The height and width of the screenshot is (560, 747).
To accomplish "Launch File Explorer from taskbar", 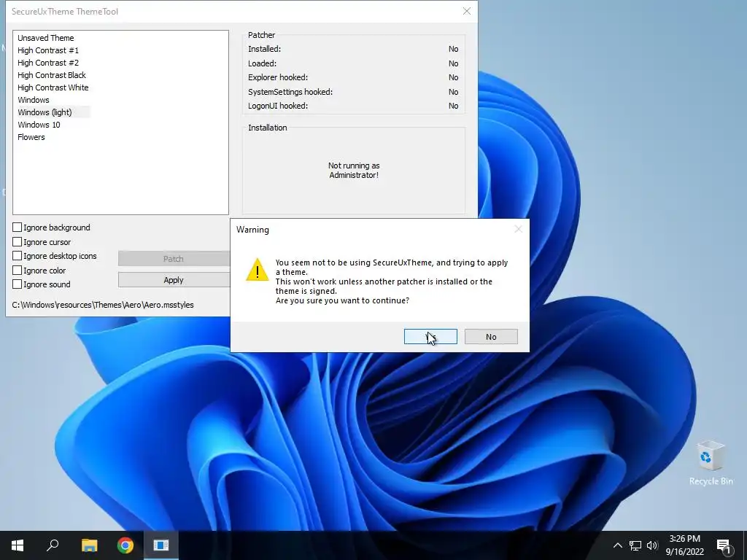I will click(89, 545).
